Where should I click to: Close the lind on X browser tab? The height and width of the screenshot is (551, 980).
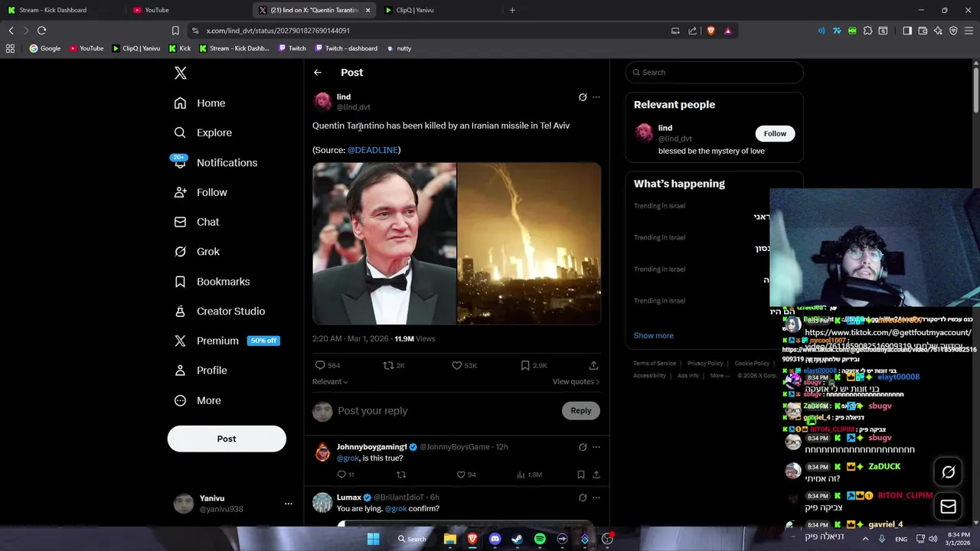pyautogui.click(x=368, y=10)
